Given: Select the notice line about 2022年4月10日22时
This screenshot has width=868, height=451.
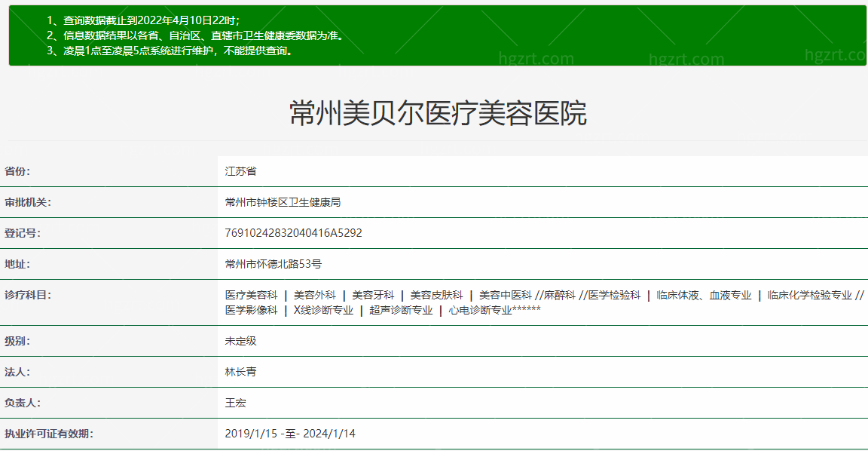Looking at the screenshot, I should [143, 20].
